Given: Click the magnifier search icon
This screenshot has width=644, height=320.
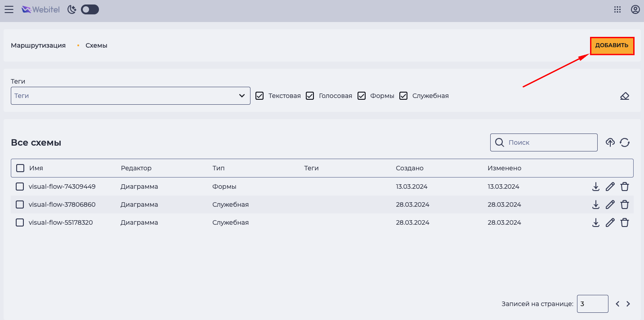Looking at the screenshot, I should pos(499,142).
